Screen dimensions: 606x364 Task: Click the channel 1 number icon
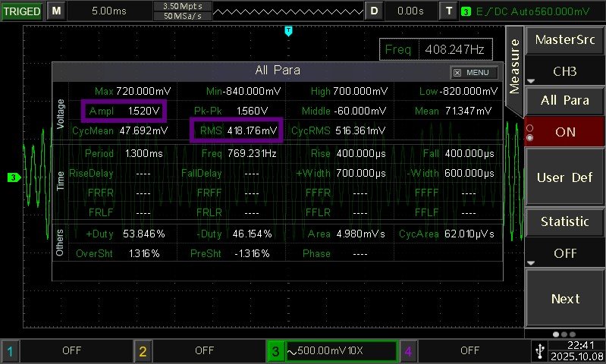(10, 351)
